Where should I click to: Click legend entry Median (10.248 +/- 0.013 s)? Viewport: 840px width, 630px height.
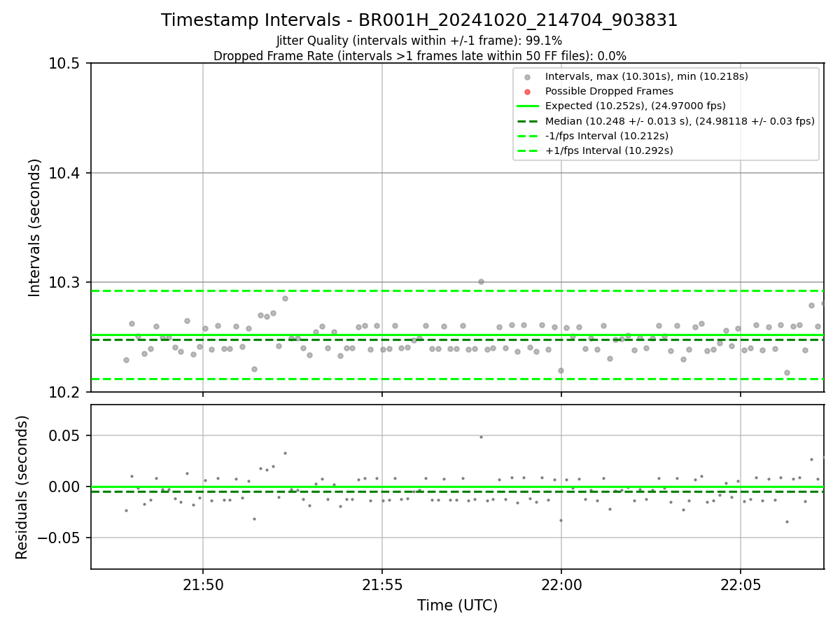[680, 121]
